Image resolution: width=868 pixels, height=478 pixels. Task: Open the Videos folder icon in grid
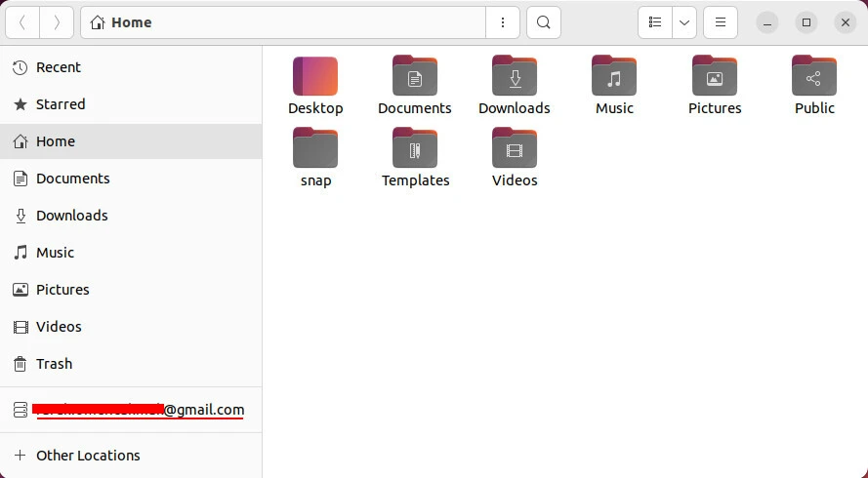515,148
